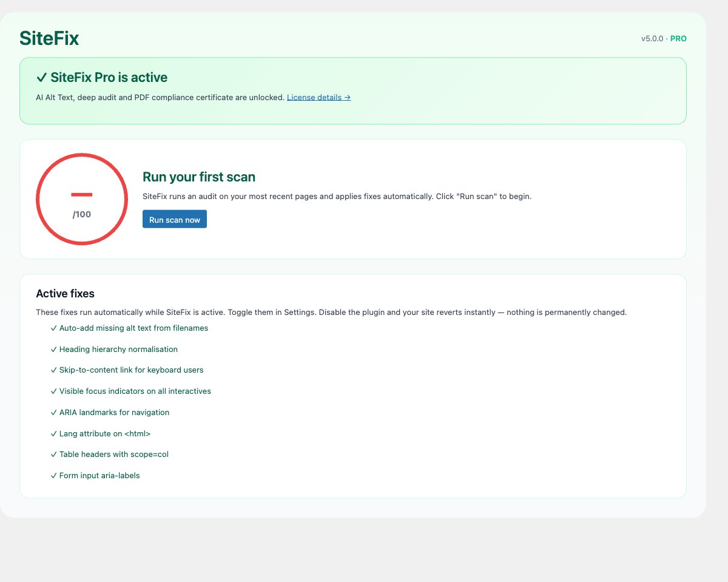Select Lang attribute on <html> item

tap(100, 434)
